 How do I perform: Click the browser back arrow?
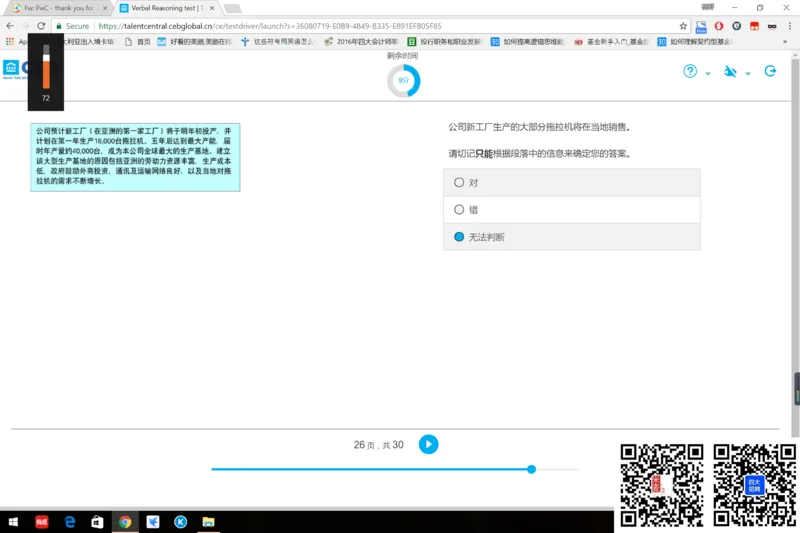10,26
